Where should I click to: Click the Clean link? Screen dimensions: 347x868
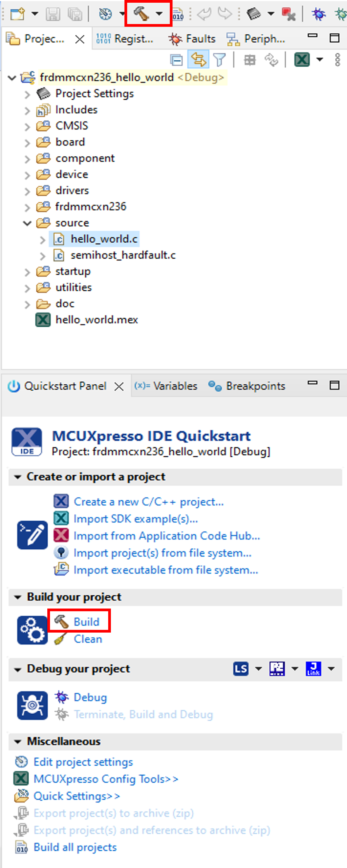88,639
